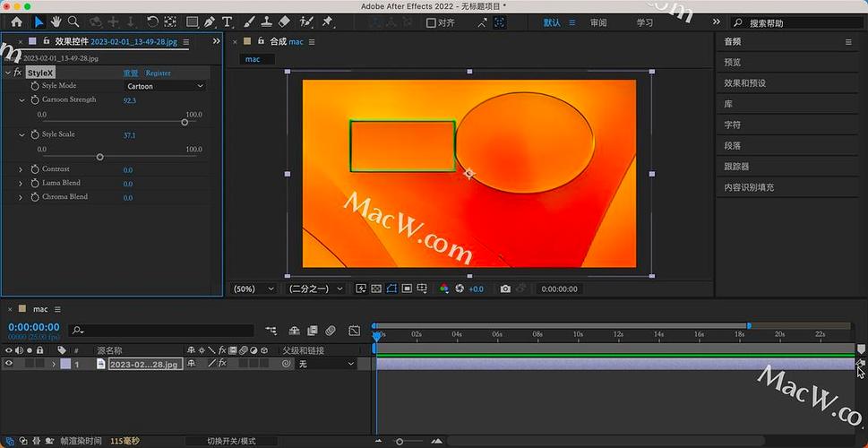Hide layer 1 with eye icon
The image size is (868, 448).
(9, 364)
